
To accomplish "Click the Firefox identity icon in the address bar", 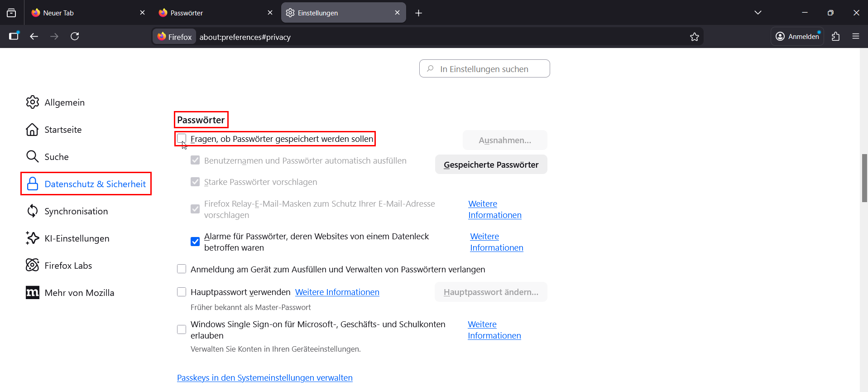I will pyautogui.click(x=174, y=37).
